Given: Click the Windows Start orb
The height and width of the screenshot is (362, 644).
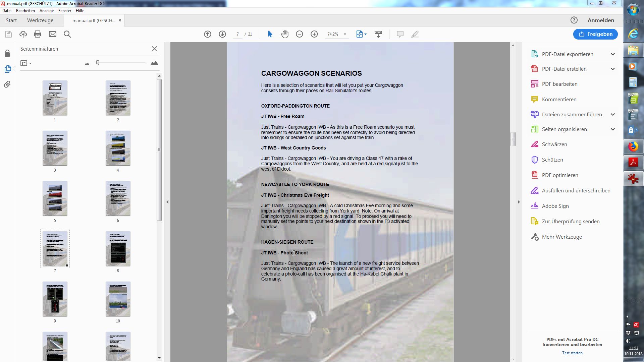Looking at the screenshot, I should pyautogui.click(x=633, y=10).
